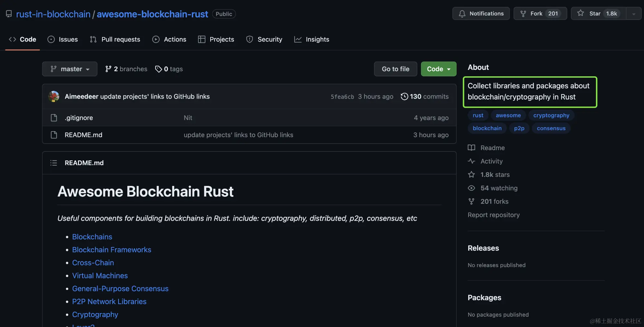Open the Projects tab
644x327 pixels.
coord(216,39)
